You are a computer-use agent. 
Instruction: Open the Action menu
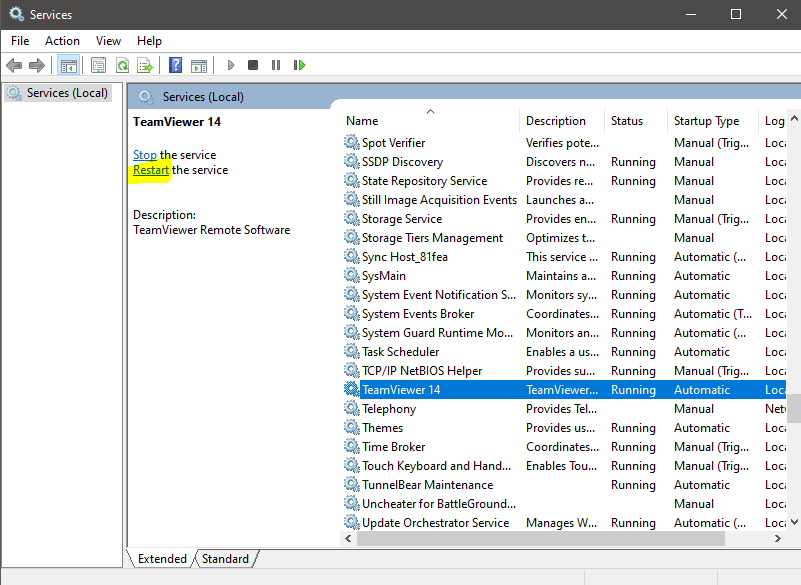point(62,41)
